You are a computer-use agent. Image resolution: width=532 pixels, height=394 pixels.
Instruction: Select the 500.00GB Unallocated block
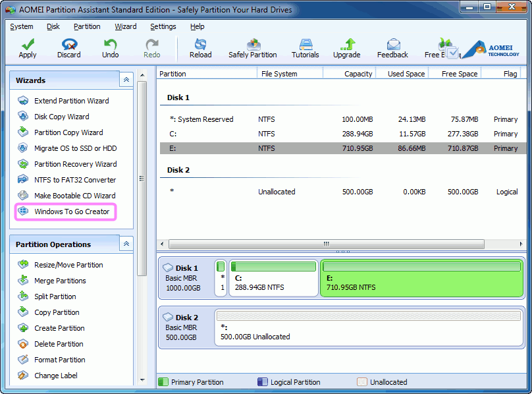click(x=369, y=327)
